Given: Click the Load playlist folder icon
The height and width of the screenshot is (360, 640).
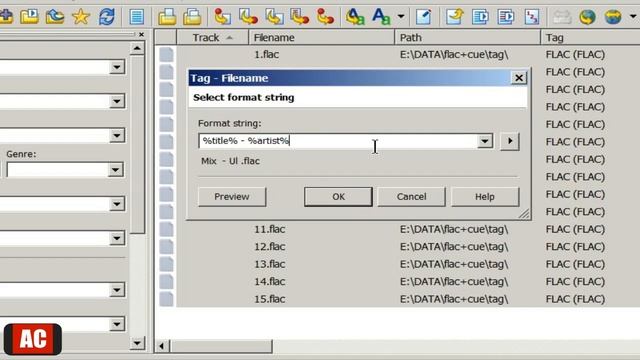Looking at the screenshot, I should click(29, 17).
